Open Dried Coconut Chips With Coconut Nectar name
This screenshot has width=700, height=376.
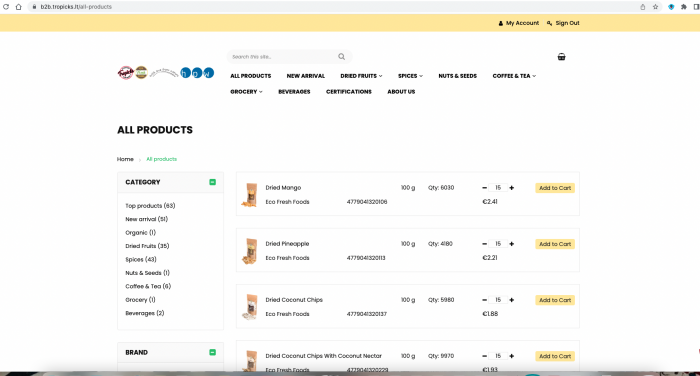pos(323,356)
